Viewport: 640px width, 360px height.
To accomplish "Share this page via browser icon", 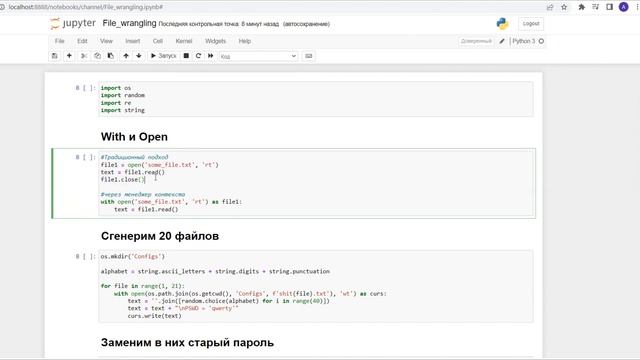I will pos(550,7).
